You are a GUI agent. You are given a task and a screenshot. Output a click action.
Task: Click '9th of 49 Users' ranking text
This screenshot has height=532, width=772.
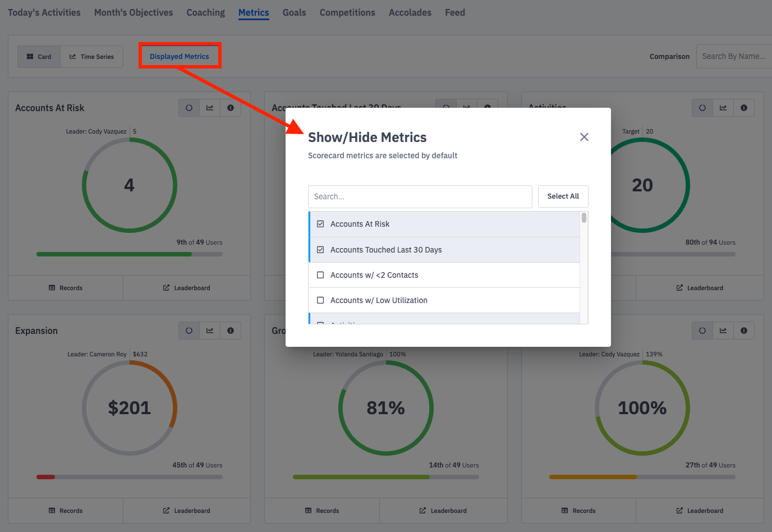tap(199, 242)
